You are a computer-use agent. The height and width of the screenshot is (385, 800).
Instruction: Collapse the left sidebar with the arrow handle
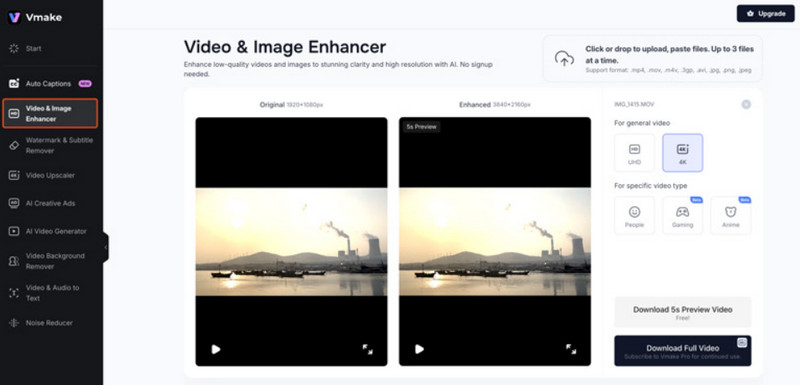pos(106,247)
